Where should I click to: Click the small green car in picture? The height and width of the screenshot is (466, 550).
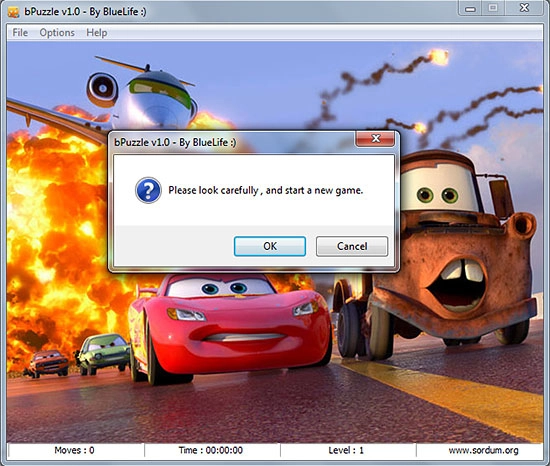[x=102, y=353]
